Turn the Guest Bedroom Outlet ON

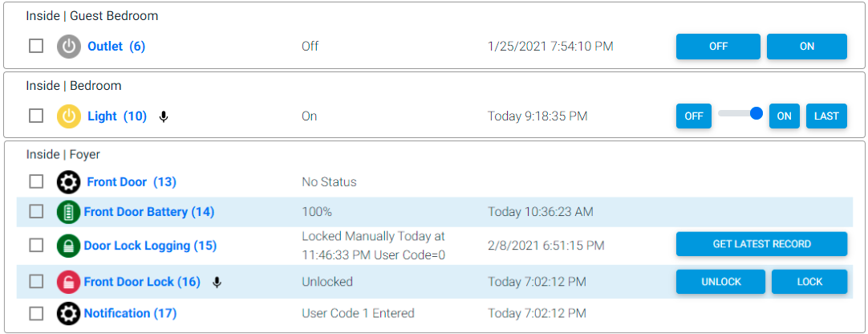tap(806, 47)
